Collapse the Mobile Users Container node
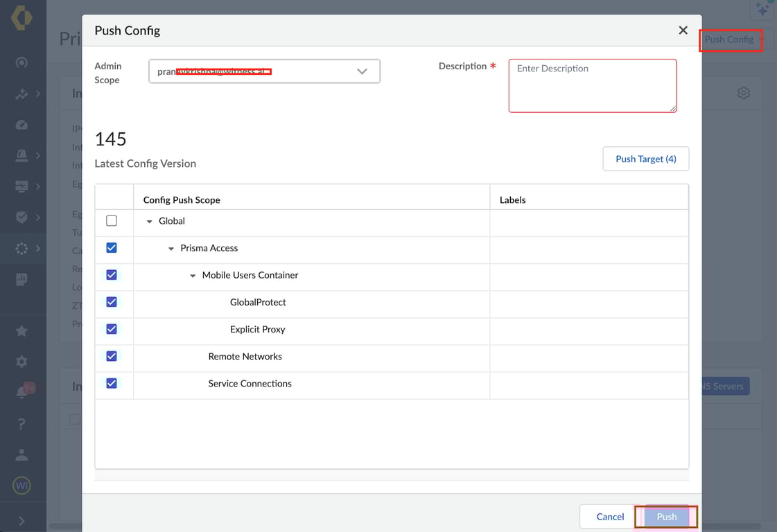The image size is (777, 532). coord(193,276)
